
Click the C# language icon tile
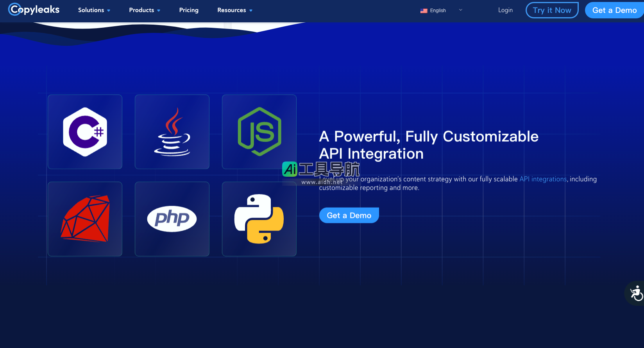(85, 132)
